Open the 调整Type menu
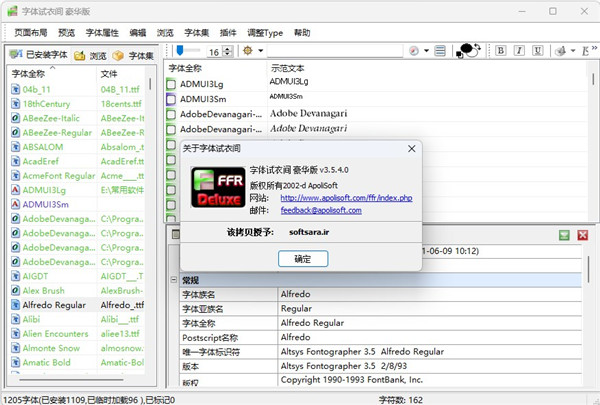The width and height of the screenshot is (600, 405). (x=265, y=33)
